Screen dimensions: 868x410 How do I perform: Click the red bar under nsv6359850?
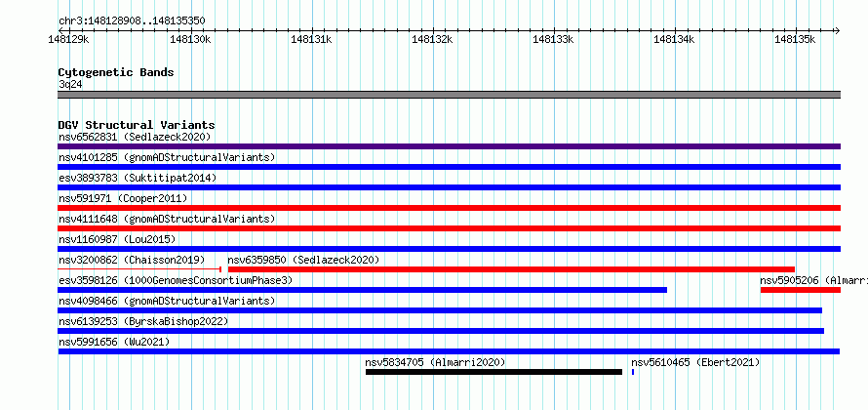pos(511,269)
